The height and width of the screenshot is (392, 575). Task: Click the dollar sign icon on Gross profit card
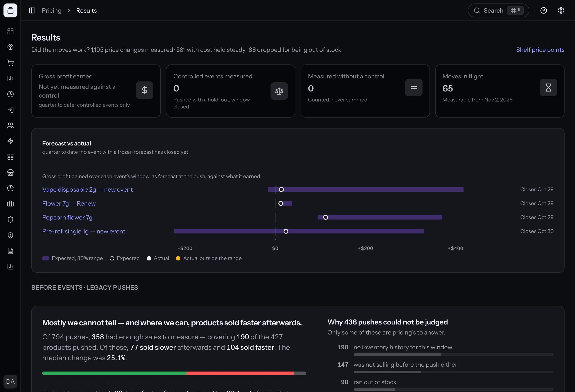pyautogui.click(x=144, y=90)
